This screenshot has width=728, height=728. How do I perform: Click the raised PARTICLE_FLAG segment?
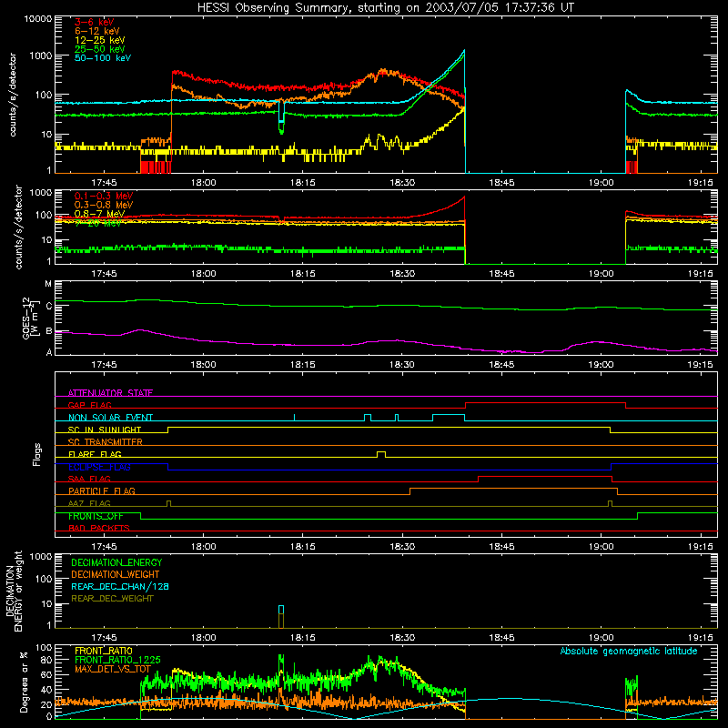[x=513, y=489]
